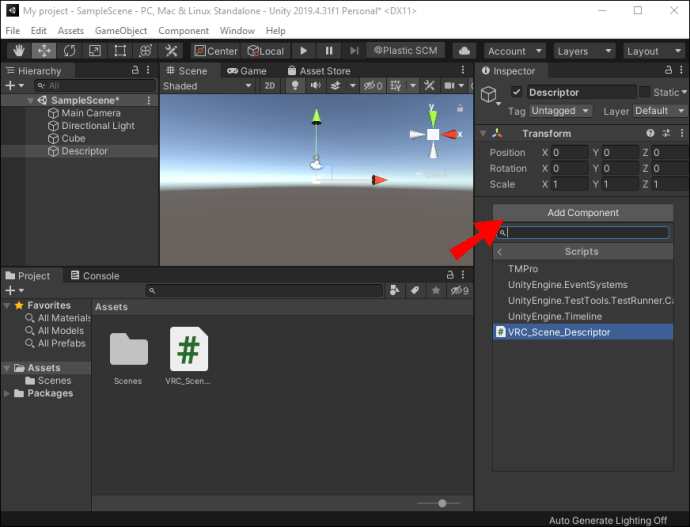Open the Component menu
Screen dimensions: 690x527
tap(184, 31)
